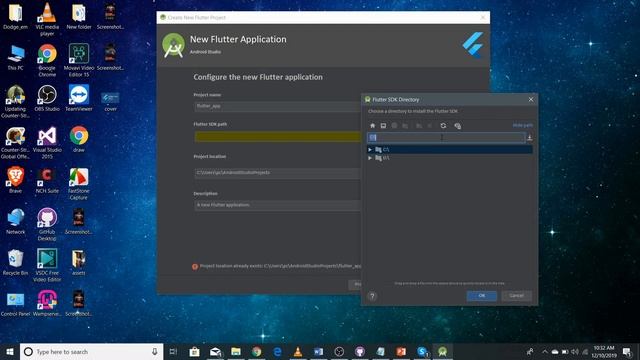The width and height of the screenshot is (640, 360).
Task: Select Recycle Bin desktop icon
Action: tap(16, 262)
